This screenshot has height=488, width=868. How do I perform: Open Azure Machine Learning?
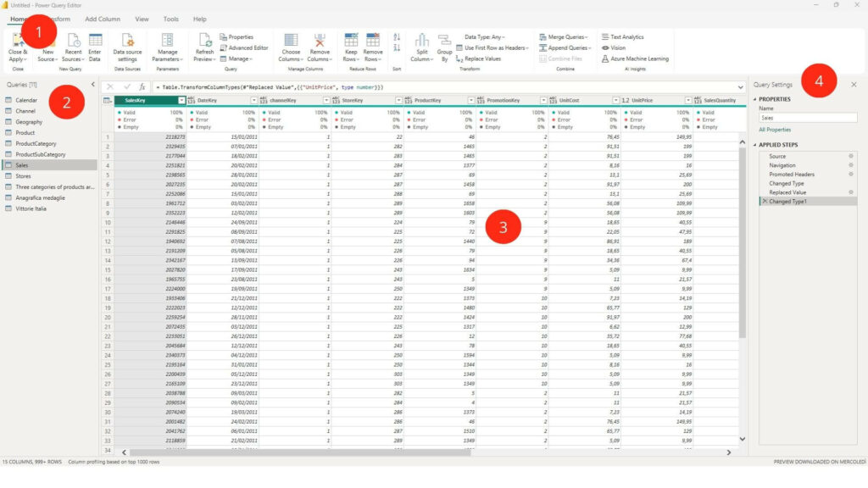point(635,58)
